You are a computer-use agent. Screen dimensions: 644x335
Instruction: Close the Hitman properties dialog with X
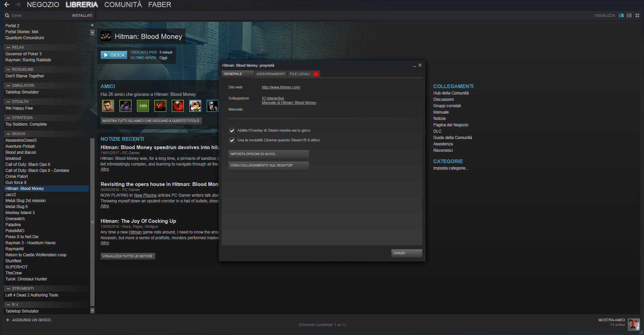[420, 65]
